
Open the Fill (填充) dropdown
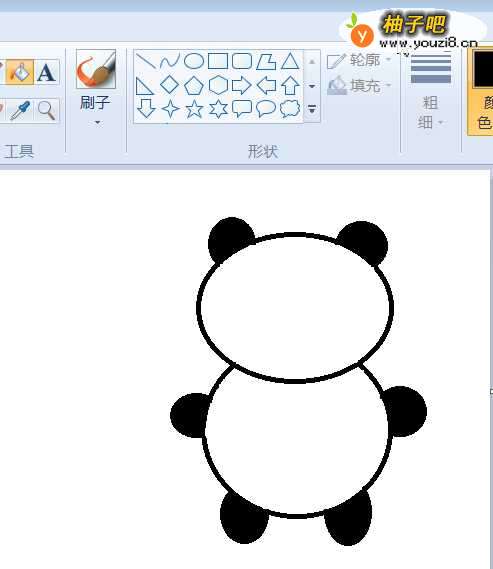point(359,86)
